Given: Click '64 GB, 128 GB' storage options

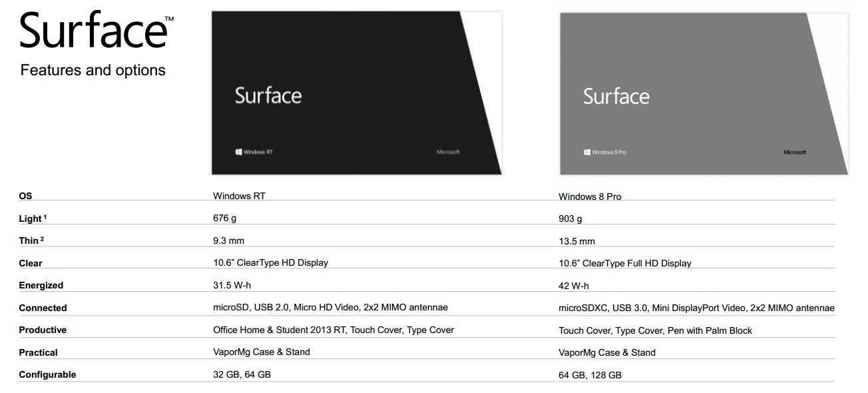Looking at the screenshot, I should tap(590, 375).
